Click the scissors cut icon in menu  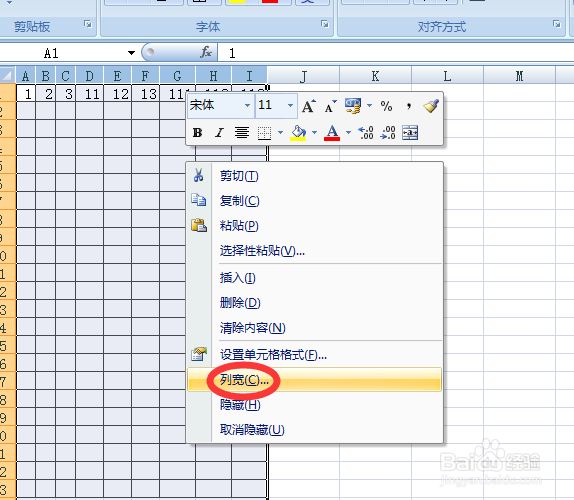198,175
